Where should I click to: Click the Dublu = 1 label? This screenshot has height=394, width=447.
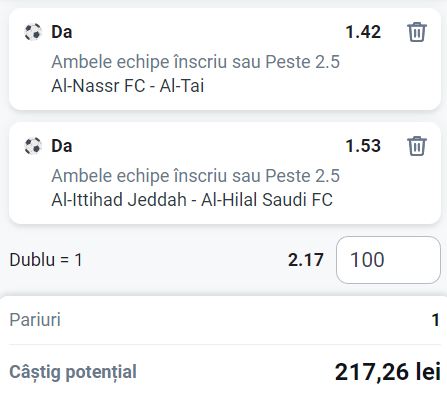coord(46,260)
